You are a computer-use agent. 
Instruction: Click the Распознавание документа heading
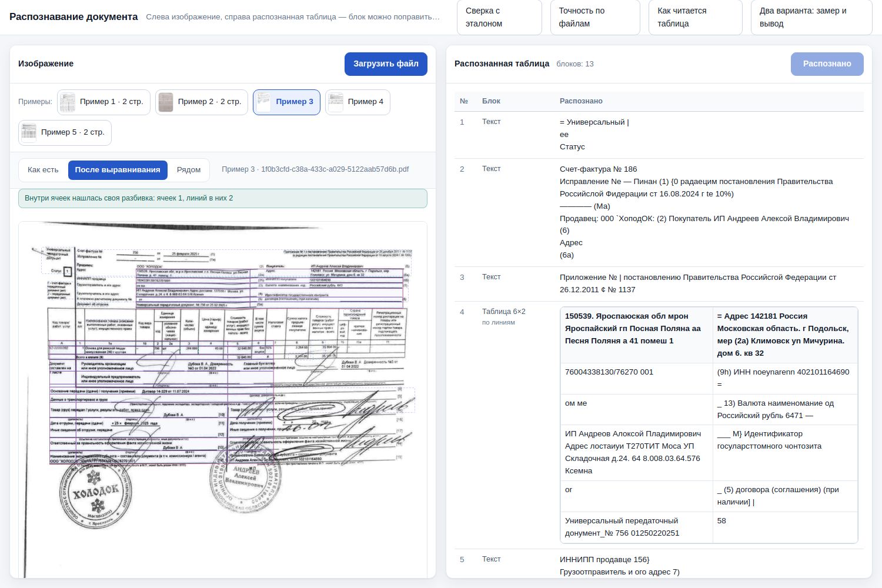click(73, 16)
